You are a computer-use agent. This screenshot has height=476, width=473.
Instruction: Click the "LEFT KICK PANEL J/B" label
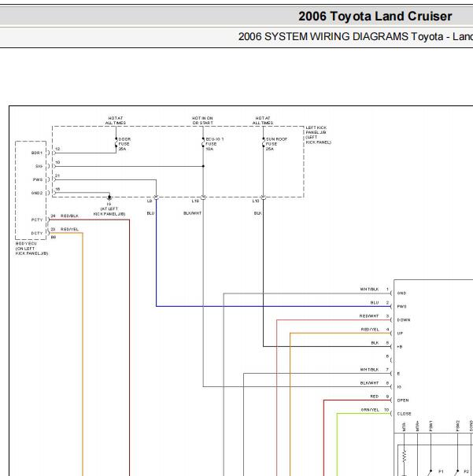pyautogui.click(x=319, y=135)
